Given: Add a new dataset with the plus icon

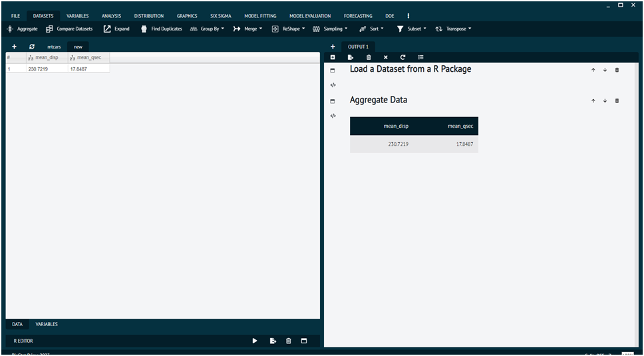Looking at the screenshot, I should 14,47.
